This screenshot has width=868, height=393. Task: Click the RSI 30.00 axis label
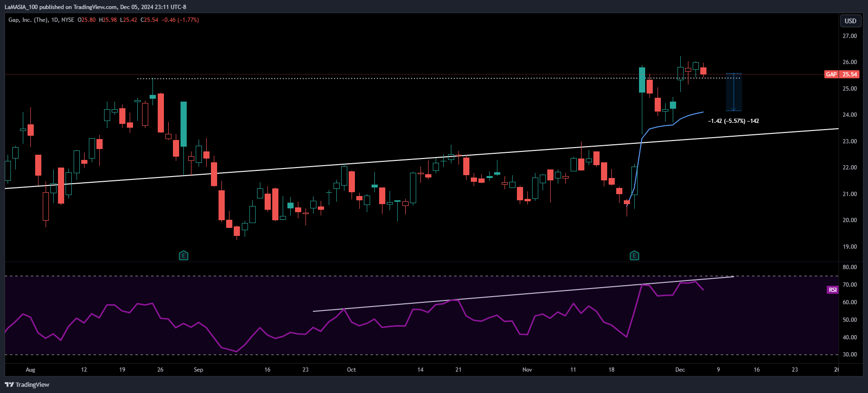coord(849,355)
